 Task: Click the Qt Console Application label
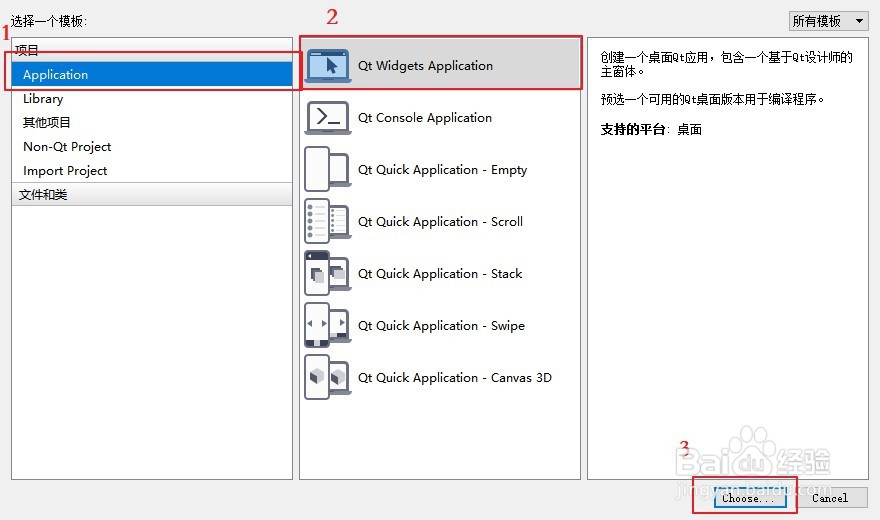pyautogui.click(x=425, y=118)
